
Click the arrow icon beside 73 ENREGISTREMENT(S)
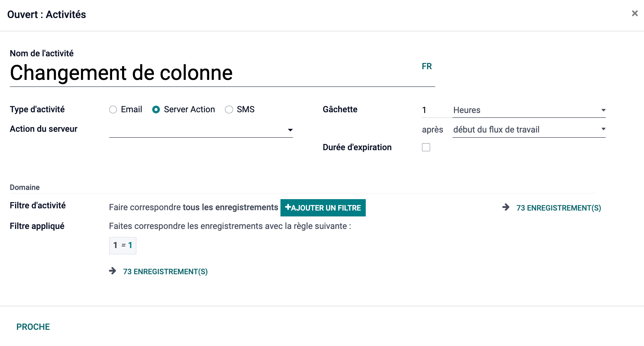pyautogui.click(x=506, y=208)
